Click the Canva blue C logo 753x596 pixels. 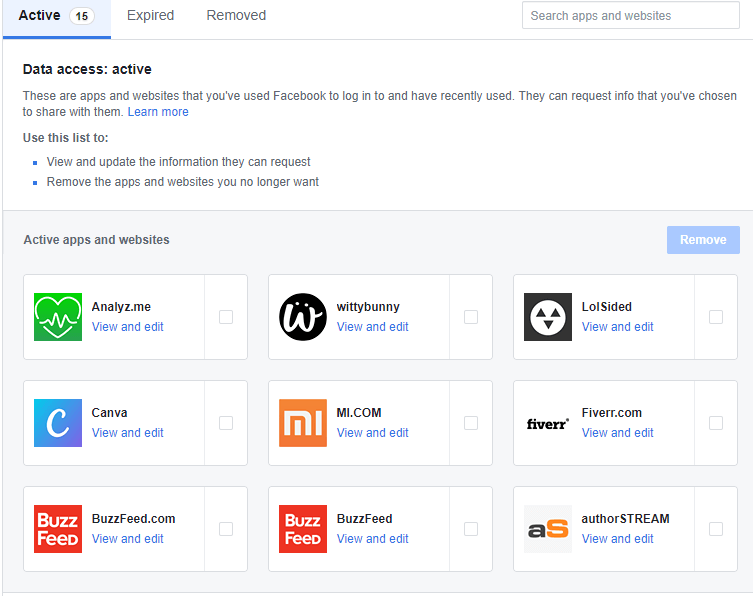click(x=58, y=423)
